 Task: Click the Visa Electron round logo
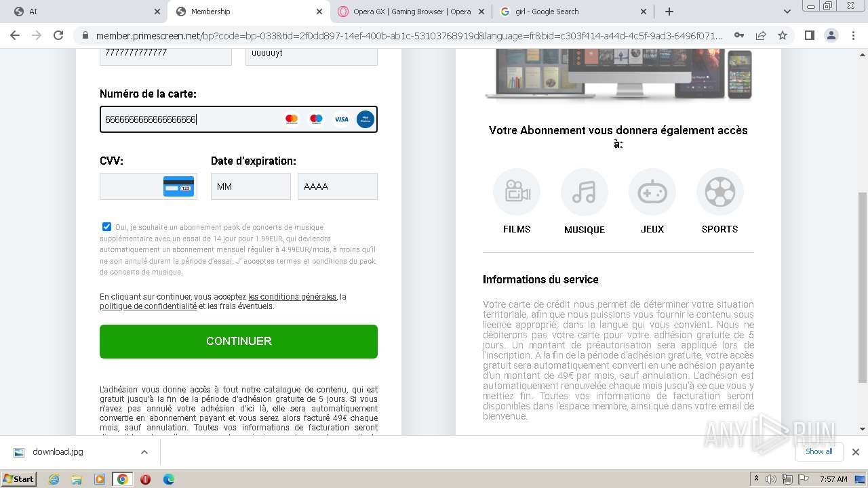click(365, 119)
